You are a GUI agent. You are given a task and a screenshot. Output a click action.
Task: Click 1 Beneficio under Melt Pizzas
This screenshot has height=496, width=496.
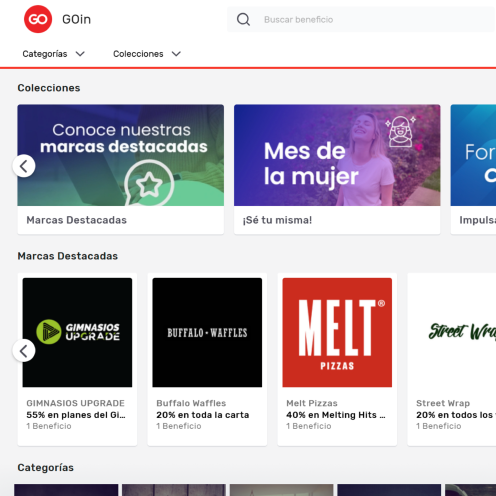click(x=309, y=426)
